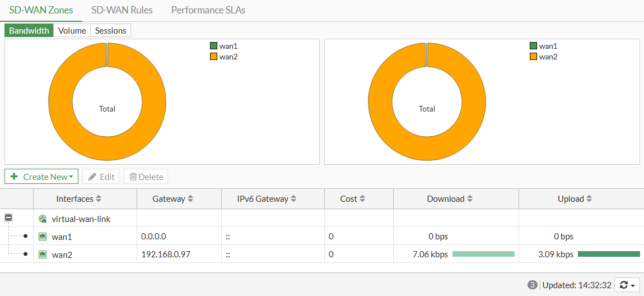Go to the Performance SLAs tab

click(208, 10)
